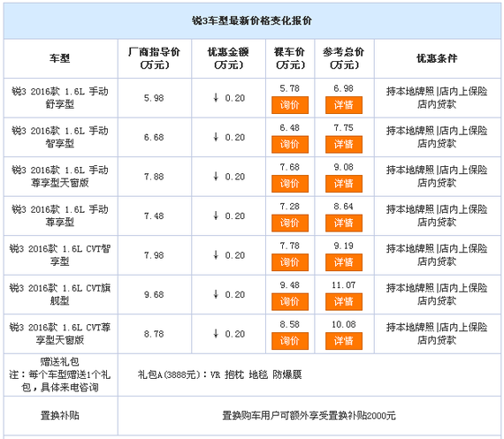This screenshot has width=504, height=439.
Task: Click 详情 button for 1.6L 手动舒享型
Action: pos(344,105)
